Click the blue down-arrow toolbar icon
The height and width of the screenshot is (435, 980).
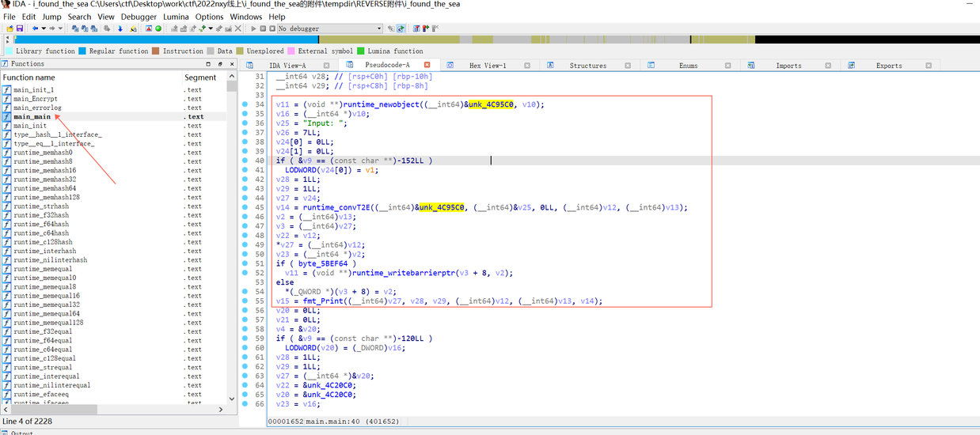point(120,28)
